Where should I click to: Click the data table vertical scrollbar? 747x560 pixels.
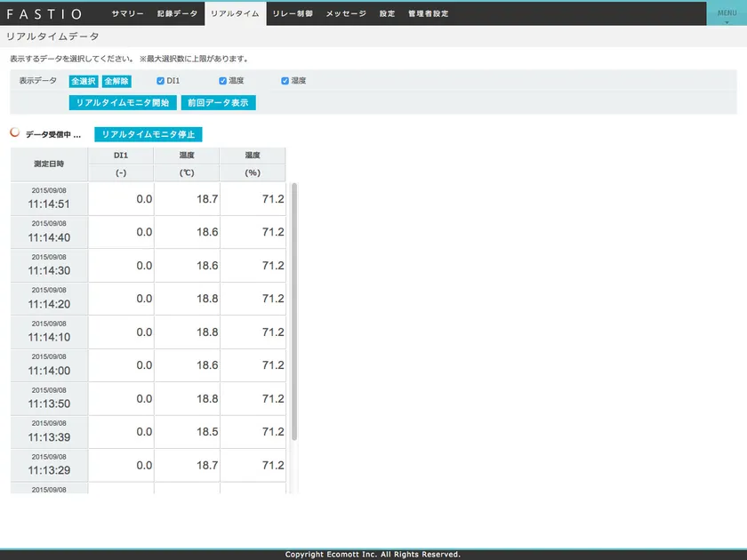294,311
